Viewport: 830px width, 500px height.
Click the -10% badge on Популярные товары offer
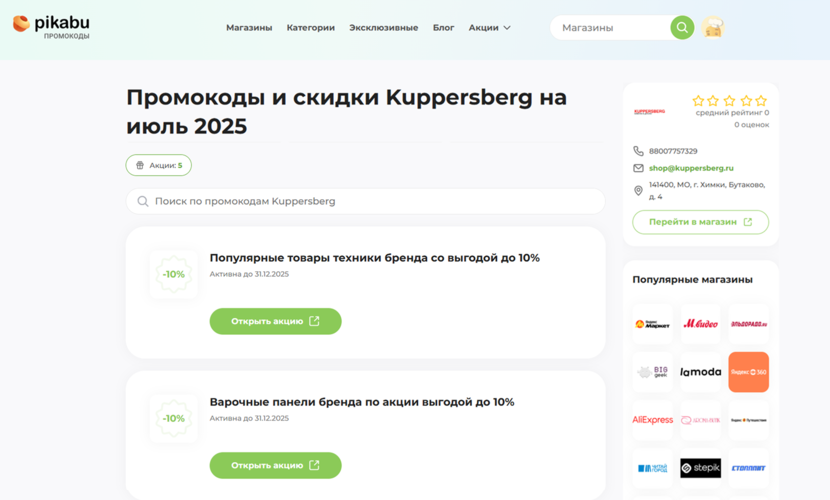coord(174,275)
